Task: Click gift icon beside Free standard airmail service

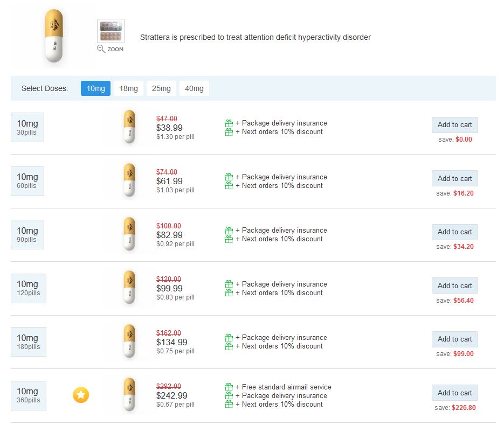Action: (229, 387)
